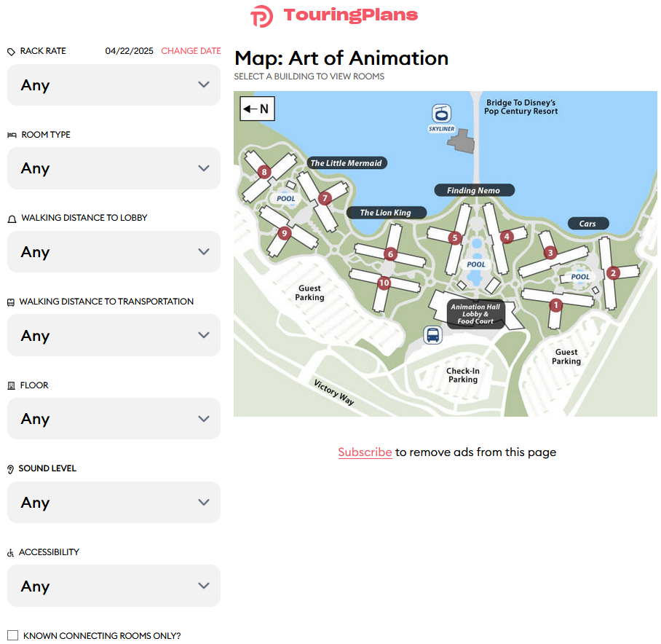Click the CHANGE DATE link
This screenshot has width=661, height=644.
pos(191,51)
